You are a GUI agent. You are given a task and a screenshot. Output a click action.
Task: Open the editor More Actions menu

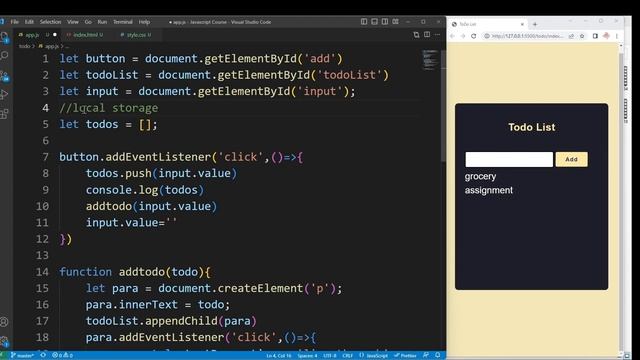pyautogui.click(x=438, y=35)
